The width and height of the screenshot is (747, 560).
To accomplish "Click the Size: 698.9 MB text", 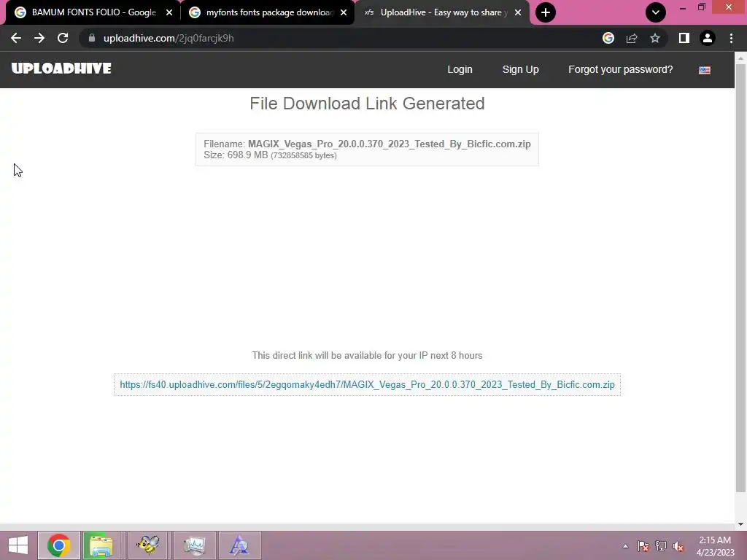I will click(236, 155).
